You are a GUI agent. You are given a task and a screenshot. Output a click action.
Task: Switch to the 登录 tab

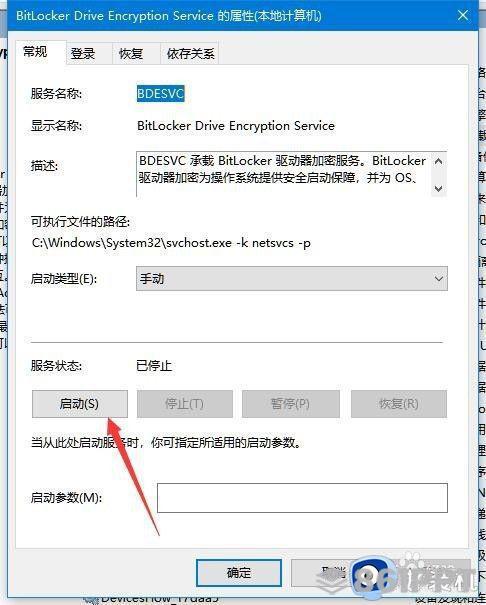(83, 54)
